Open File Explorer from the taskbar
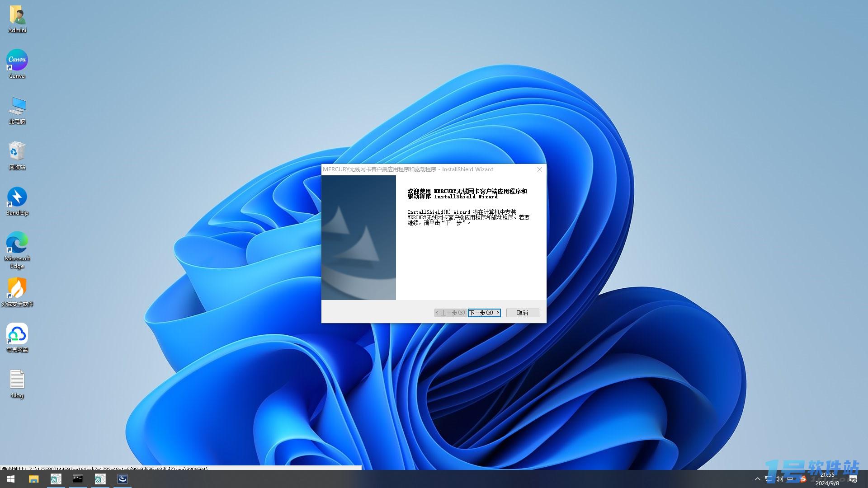The image size is (868, 488). click(33, 479)
